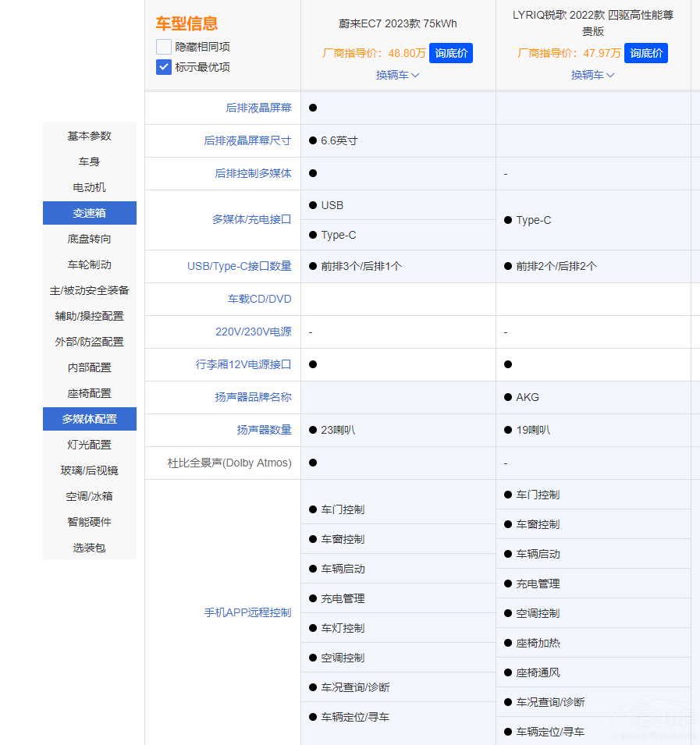This screenshot has height=745, width=700.
Task: Navigate to 底盘转向 section
Action: [90, 239]
